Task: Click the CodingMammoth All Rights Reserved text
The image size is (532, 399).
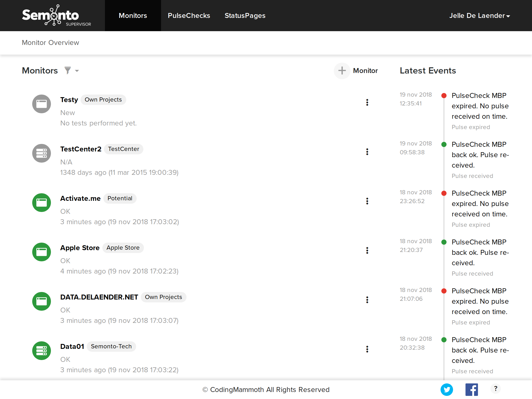Action: pos(266,390)
